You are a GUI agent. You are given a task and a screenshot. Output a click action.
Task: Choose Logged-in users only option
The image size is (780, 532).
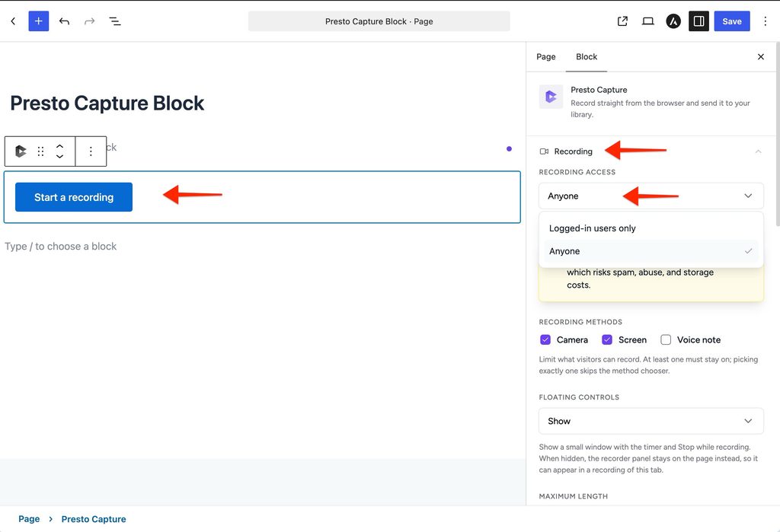click(651, 228)
